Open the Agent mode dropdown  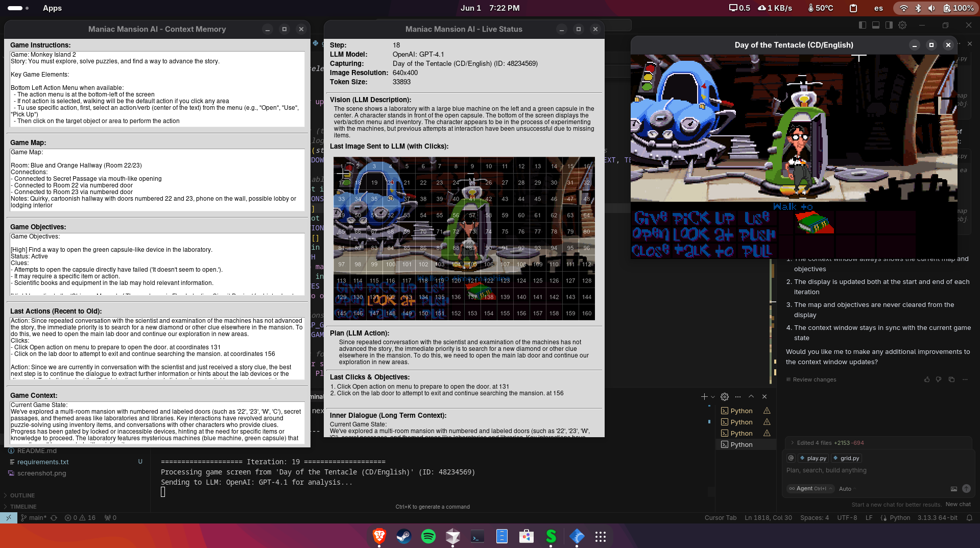(811, 489)
